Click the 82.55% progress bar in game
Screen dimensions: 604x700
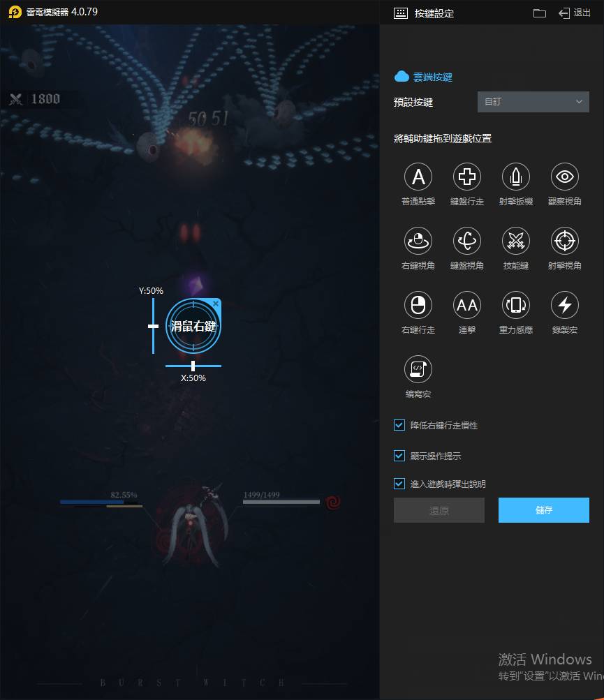[x=101, y=504]
